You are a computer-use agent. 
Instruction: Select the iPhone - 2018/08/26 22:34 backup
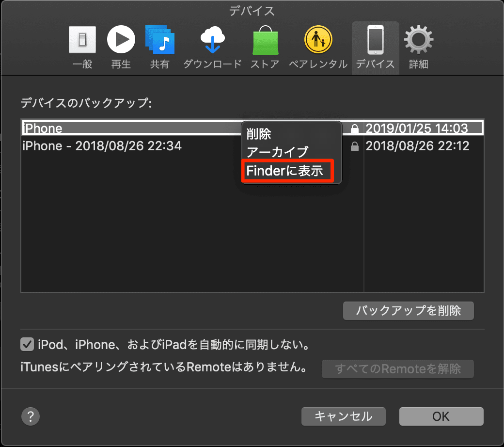[x=102, y=146]
